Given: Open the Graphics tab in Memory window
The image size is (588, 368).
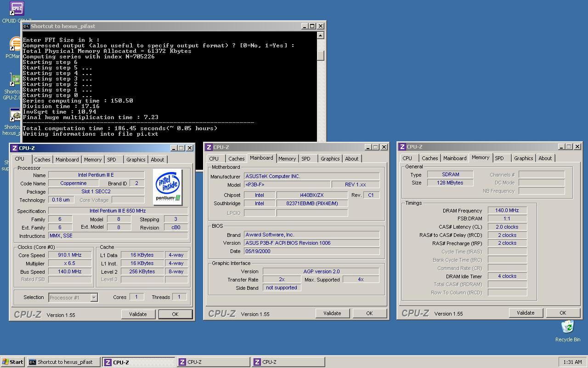Looking at the screenshot, I should tap(524, 158).
